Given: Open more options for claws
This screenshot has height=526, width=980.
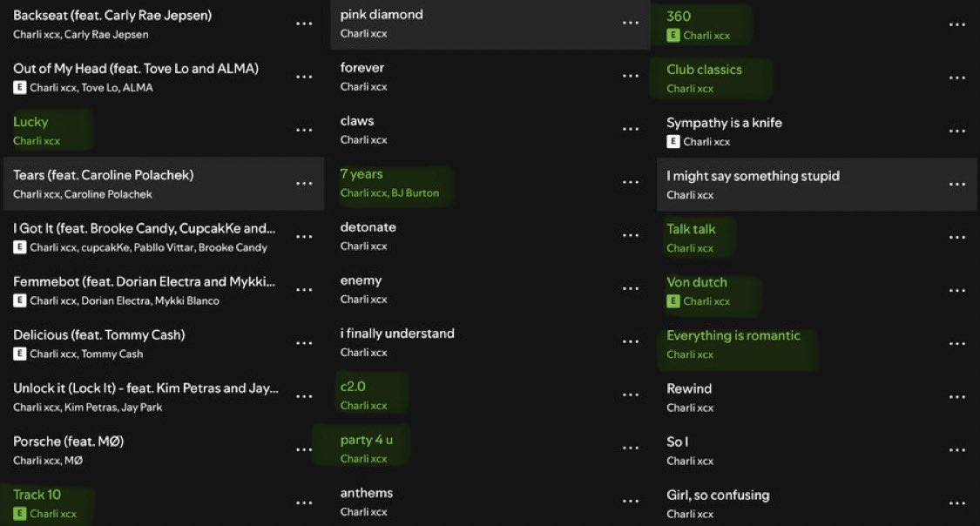Looking at the screenshot, I should pyautogui.click(x=631, y=129).
